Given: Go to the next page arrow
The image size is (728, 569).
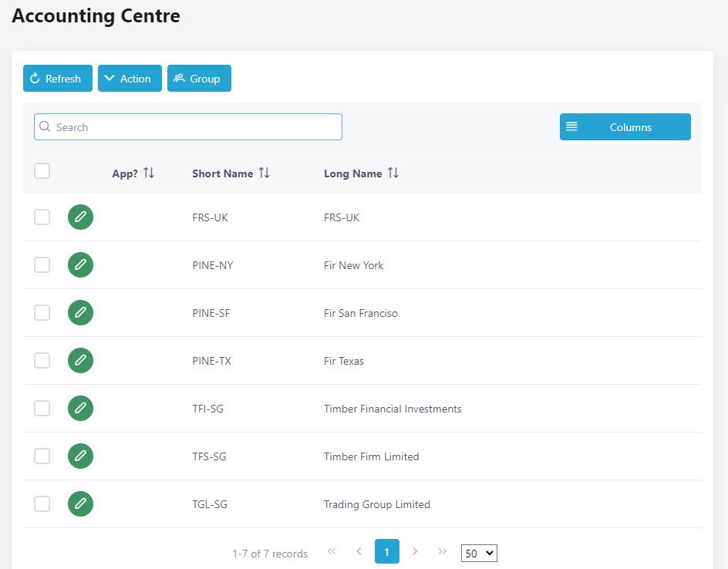Looking at the screenshot, I should pyautogui.click(x=415, y=551).
